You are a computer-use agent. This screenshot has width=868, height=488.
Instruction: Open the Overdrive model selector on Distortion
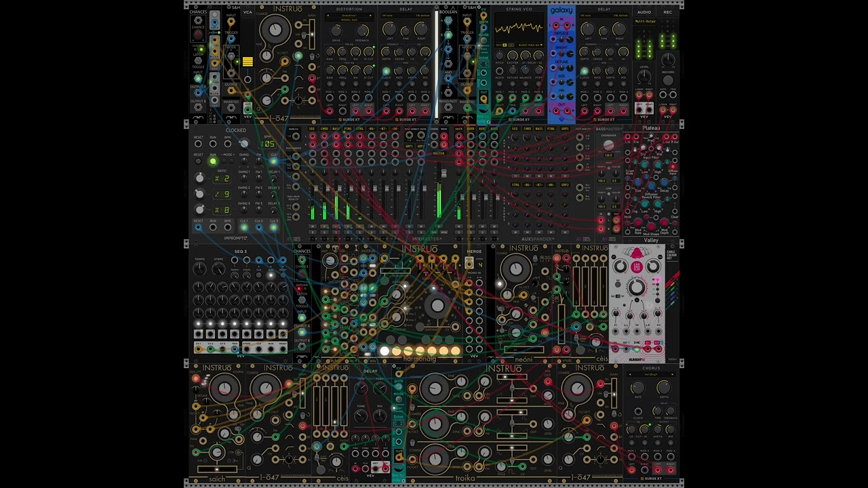click(x=349, y=17)
